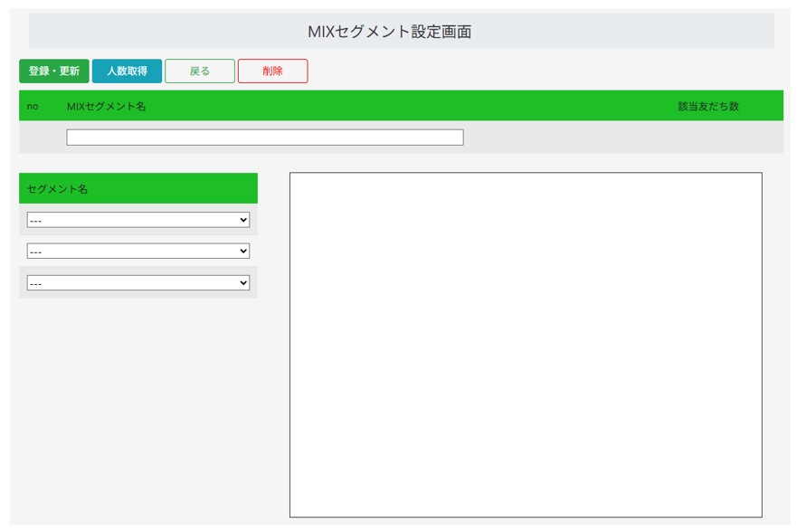The height and width of the screenshot is (532, 797).
Task: Click the no column header
Action: pos(33,106)
